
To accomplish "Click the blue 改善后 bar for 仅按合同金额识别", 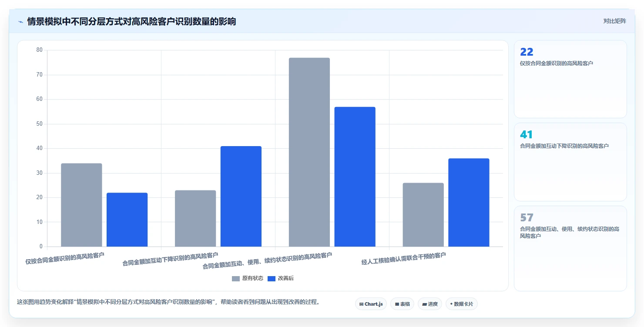I will click(127, 220).
